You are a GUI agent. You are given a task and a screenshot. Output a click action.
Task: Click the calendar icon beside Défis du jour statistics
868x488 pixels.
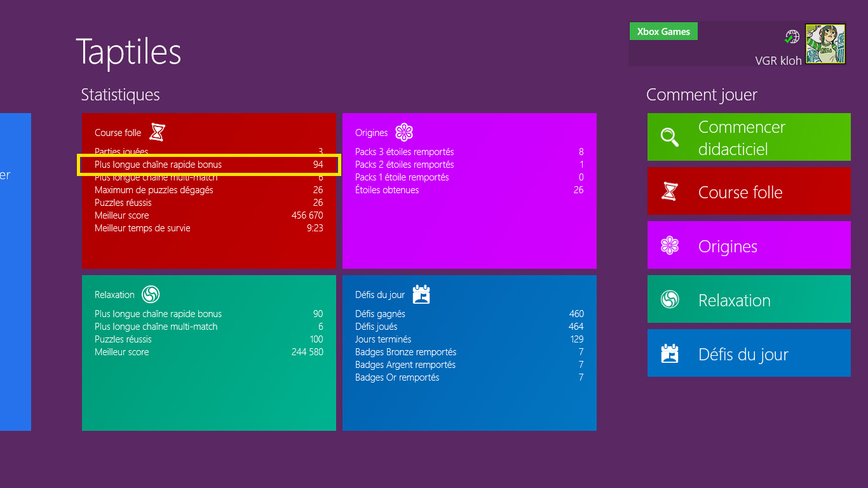click(421, 294)
